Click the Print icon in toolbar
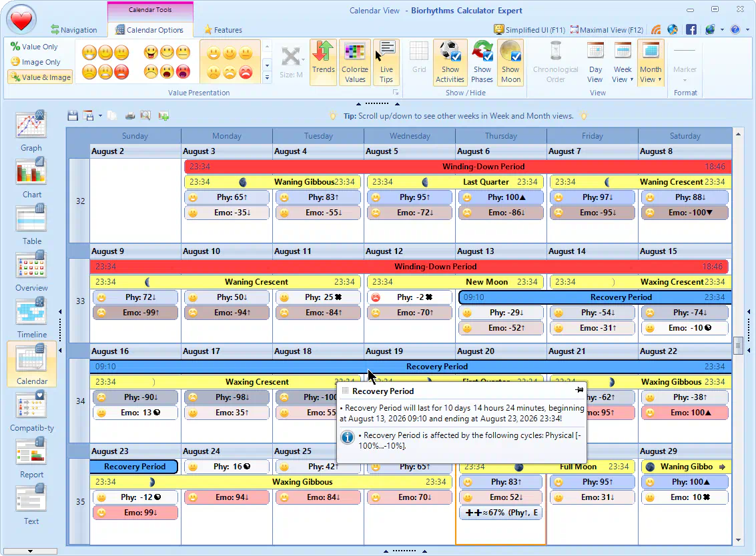756x556 pixels. [129, 115]
